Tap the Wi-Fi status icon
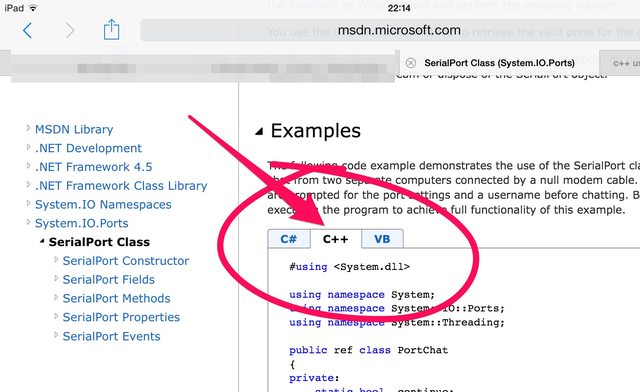 coord(33,8)
